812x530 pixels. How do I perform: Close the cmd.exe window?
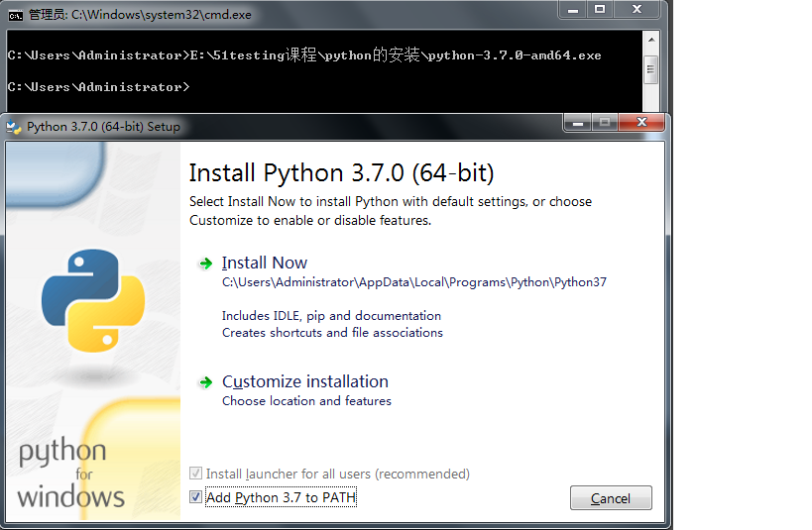[x=637, y=9]
